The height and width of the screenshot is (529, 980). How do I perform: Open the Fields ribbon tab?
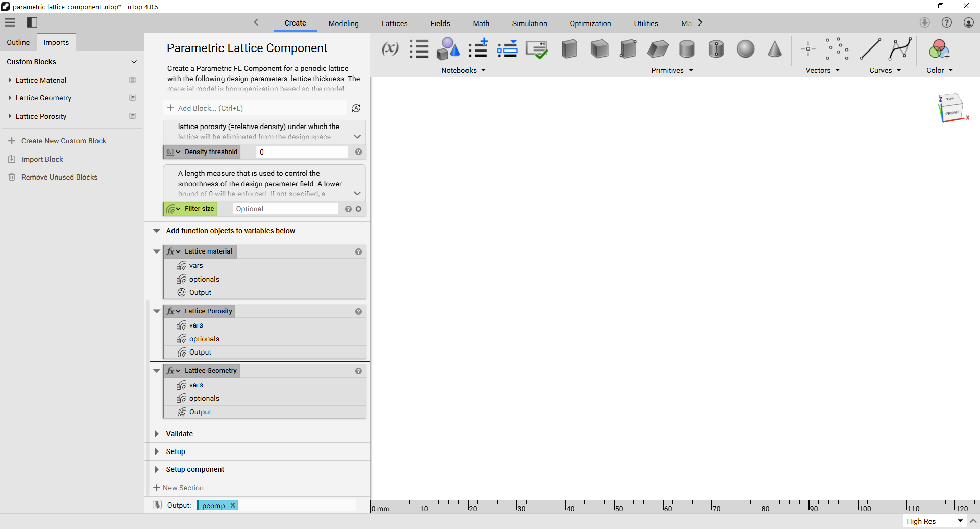[440, 23]
